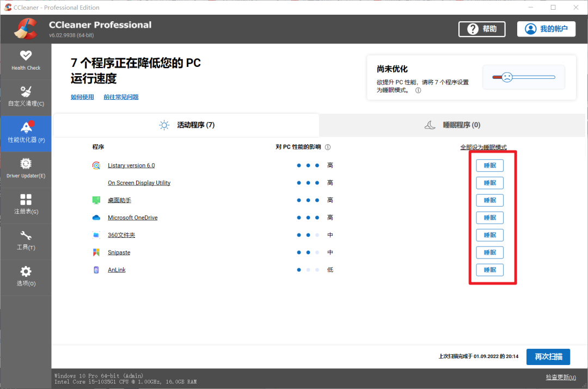The height and width of the screenshot is (389, 588).
Task: Click 全部设为睡眠模式 link
Action: click(x=483, y=147)
